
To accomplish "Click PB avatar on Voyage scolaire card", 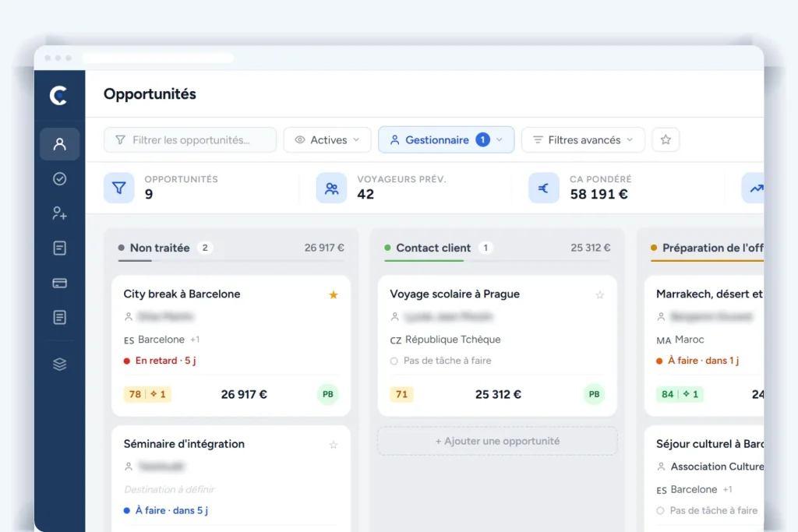I will [594, 394].
